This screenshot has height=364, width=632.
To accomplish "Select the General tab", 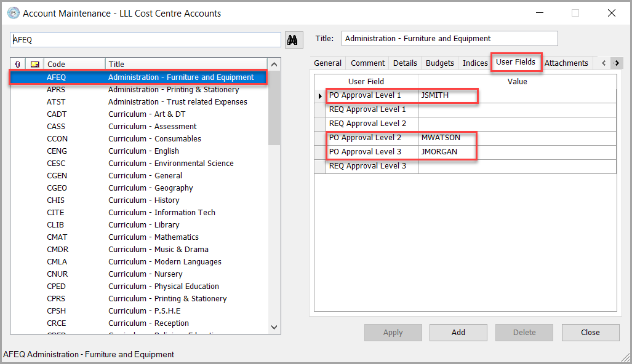I will click(327, 63).
